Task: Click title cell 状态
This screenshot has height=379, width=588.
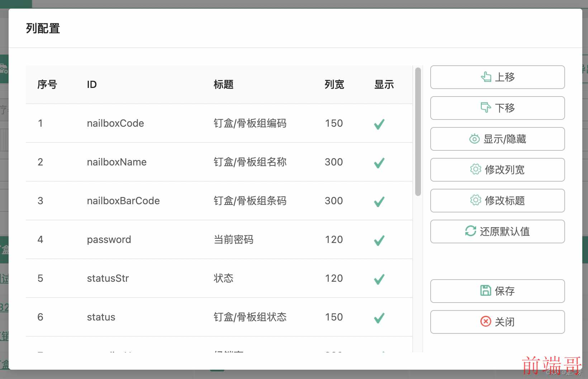Action: click(223, 278)
